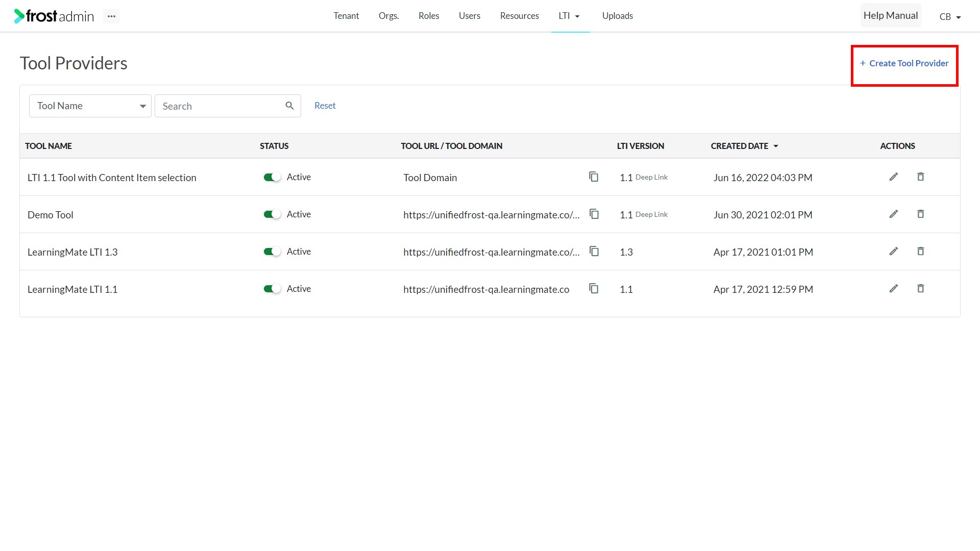980x551 pixels.
Task: Switch to the Roles tab
Action: (429, 16)
